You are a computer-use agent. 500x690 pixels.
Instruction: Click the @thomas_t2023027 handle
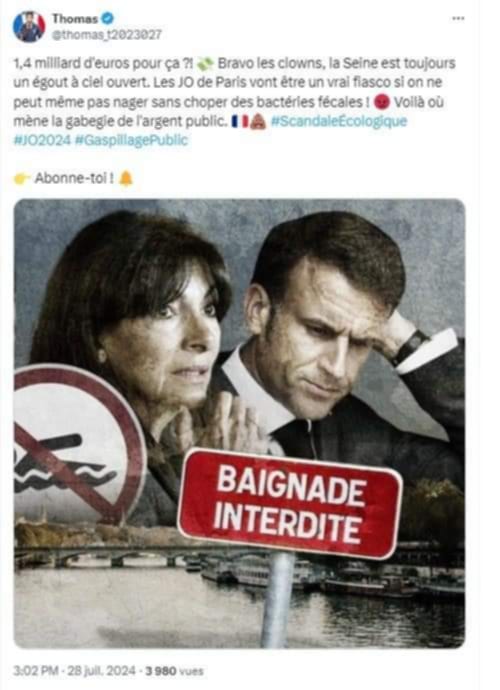click(x=107, y=35)
